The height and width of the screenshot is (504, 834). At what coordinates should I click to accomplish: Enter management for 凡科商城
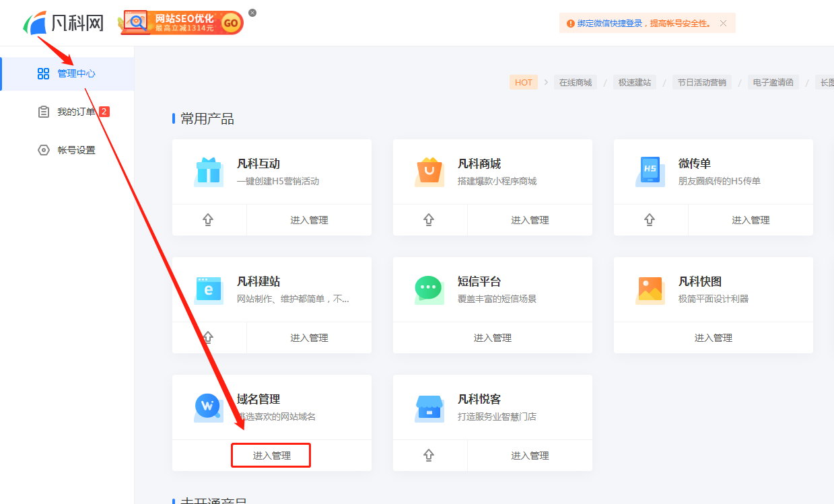530,220
